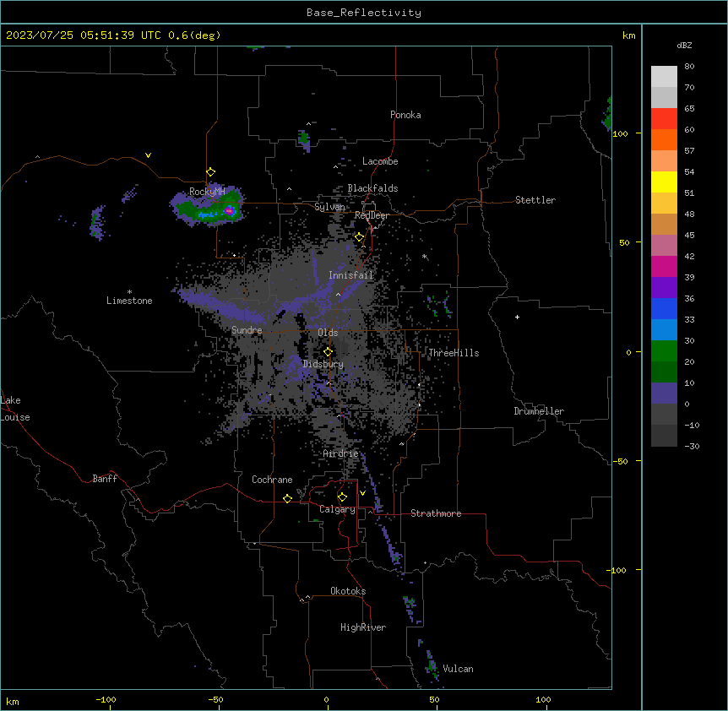Click the Olds town label
This screenshot has height=711, width=728.
[328, 333]
